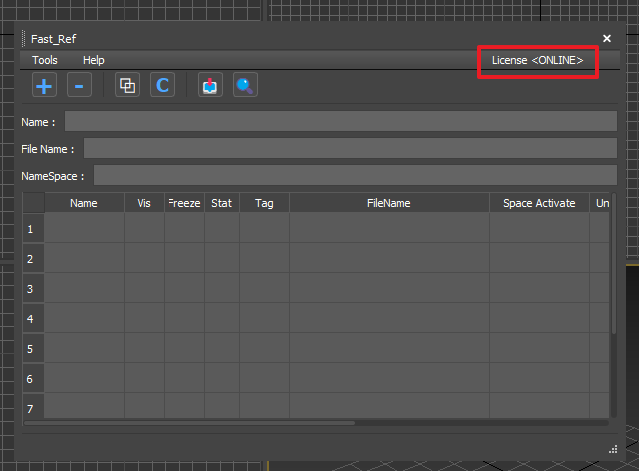Close the Fast_Ref window
639x471 pixels.
[x=607, y=38]
